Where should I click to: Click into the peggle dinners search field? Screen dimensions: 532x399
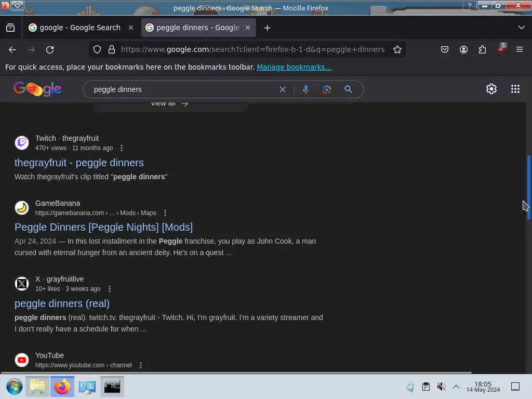(x=185, y=89)
